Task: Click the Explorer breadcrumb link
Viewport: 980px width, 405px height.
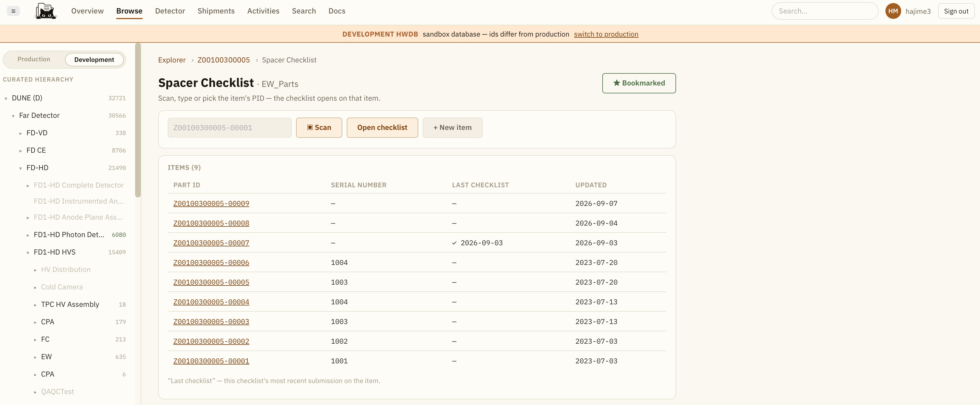Action: [x=172, y=60]
